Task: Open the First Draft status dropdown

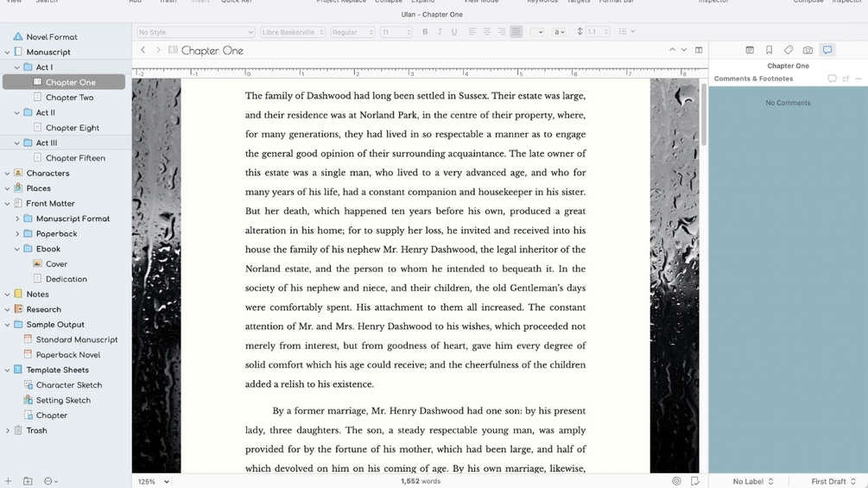Action: tap(833, 481)
